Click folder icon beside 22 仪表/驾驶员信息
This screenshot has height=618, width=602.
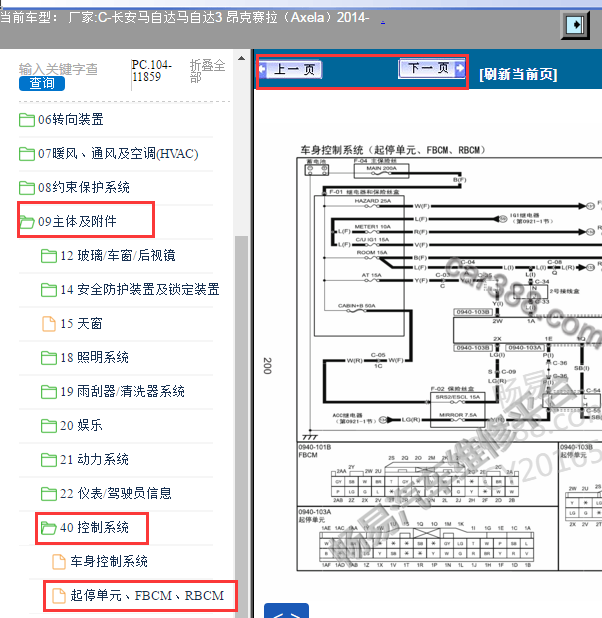click(49, 494)
